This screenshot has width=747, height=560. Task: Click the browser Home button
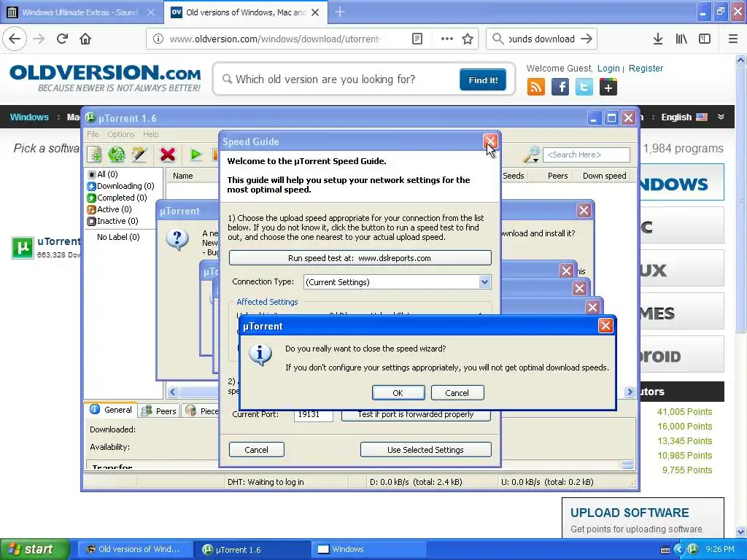[85, 39]
